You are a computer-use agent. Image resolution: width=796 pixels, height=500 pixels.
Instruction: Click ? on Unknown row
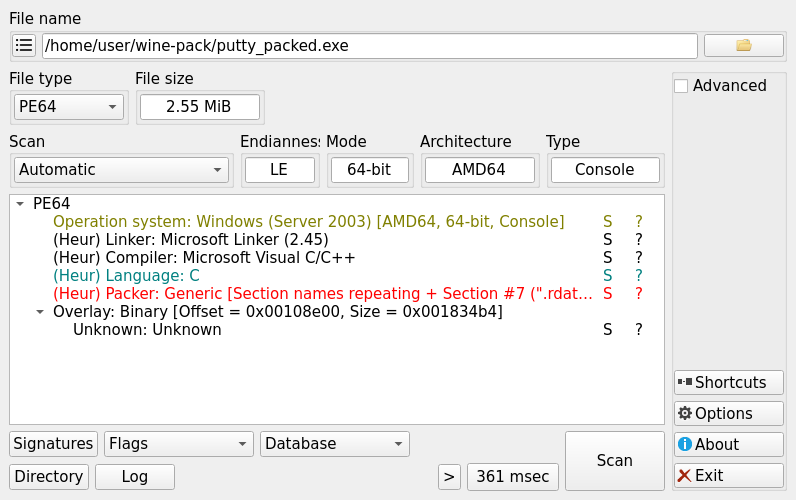(x=639, y=330)
